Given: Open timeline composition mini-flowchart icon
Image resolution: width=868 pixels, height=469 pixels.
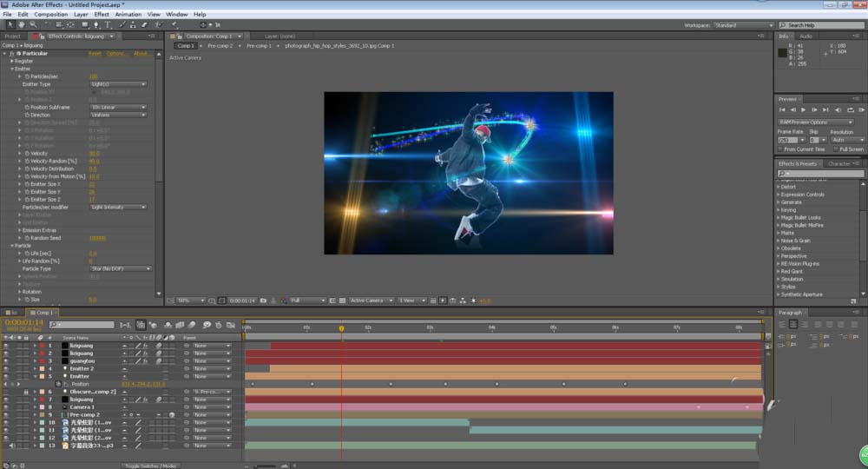Looking at the screenshot, I should tap(125, 325).
